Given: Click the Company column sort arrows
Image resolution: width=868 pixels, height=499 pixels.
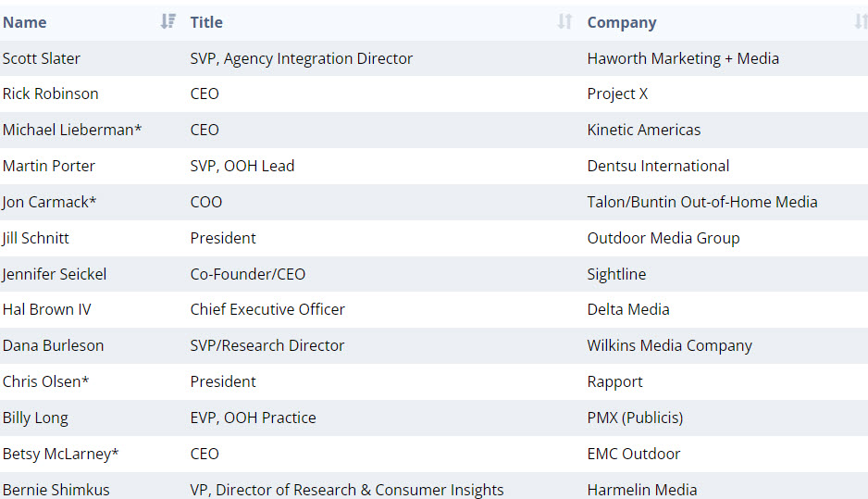Looking at the screenshot, I should tap(861, 21).
